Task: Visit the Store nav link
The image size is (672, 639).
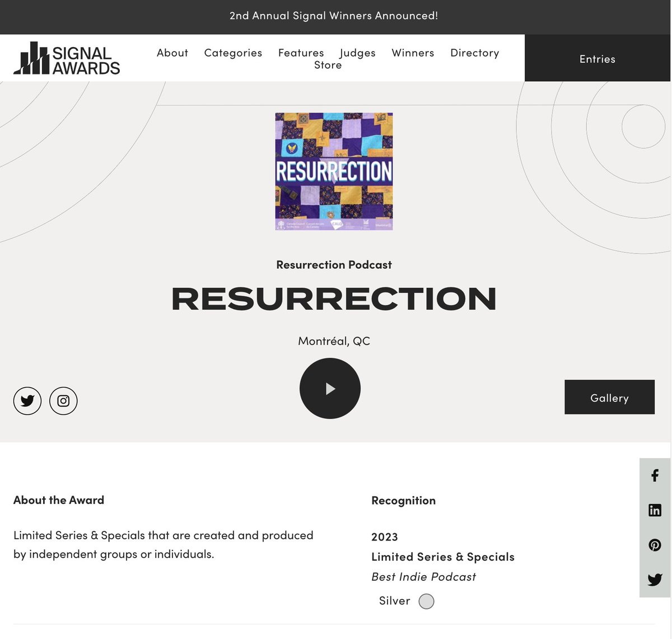Action: 328,65
